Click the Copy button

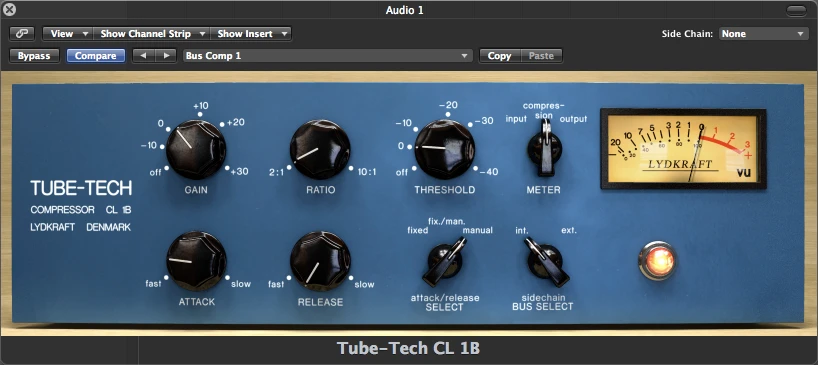coord(500,56)
